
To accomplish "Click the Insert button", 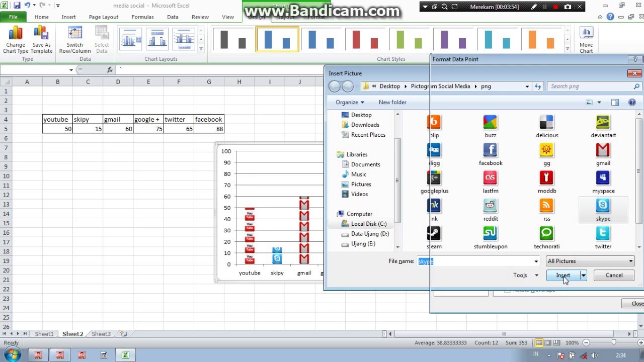I will coord(563,275).
